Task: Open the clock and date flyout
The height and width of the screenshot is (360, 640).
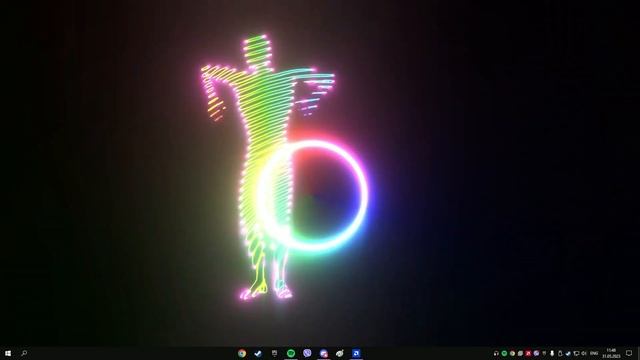Action: [611, 353]
